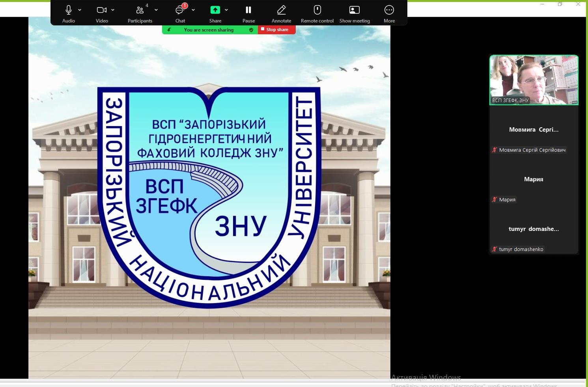Open the More options menu
Image resolution: width=588 pixels, height=387 pixels.
(389, 14)
